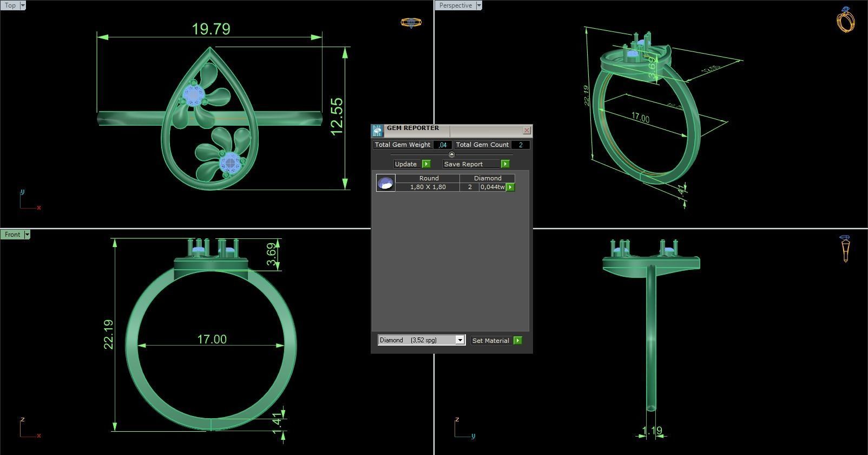Click the Set Material label
Viewport: 868px width, 455px height.
point(490,340)
